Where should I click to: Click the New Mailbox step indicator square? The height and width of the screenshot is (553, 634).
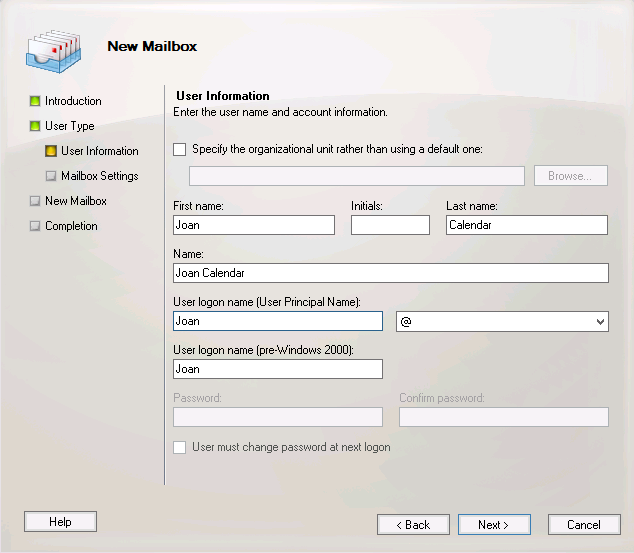click(35, 201)
